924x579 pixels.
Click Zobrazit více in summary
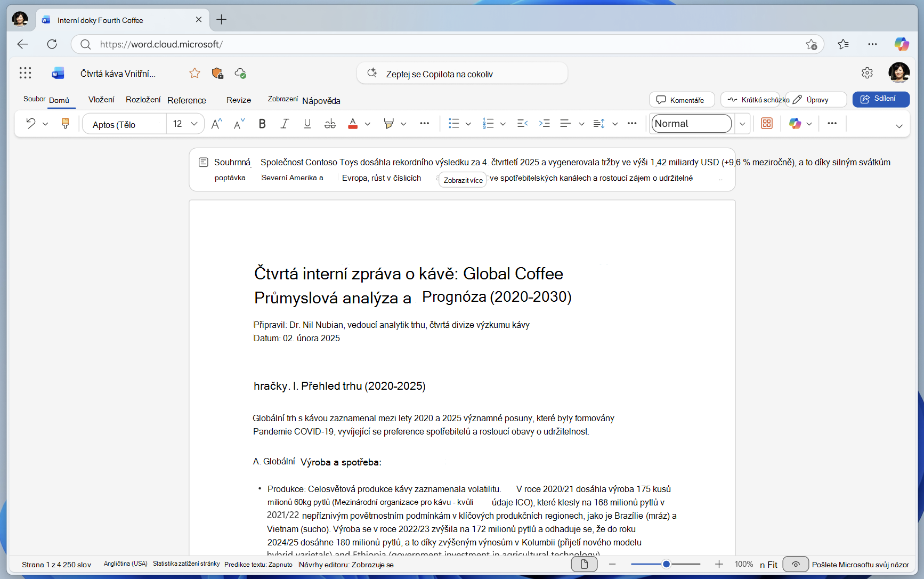(463, 180)
